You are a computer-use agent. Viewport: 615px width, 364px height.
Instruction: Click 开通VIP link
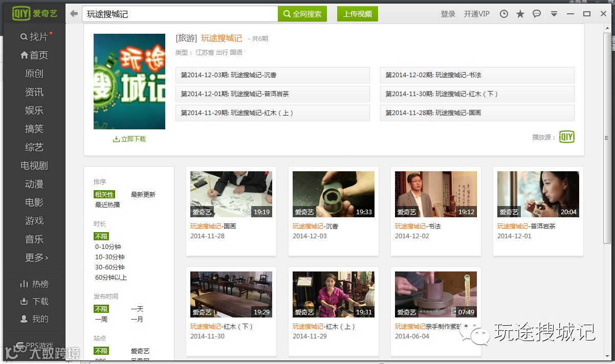pos(477,14)
